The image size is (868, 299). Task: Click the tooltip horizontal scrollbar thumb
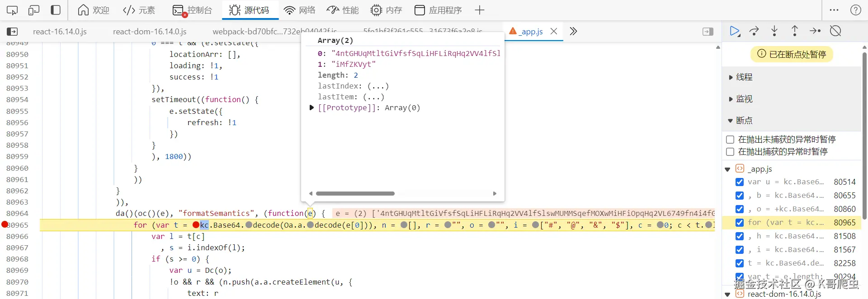[355, 193]
